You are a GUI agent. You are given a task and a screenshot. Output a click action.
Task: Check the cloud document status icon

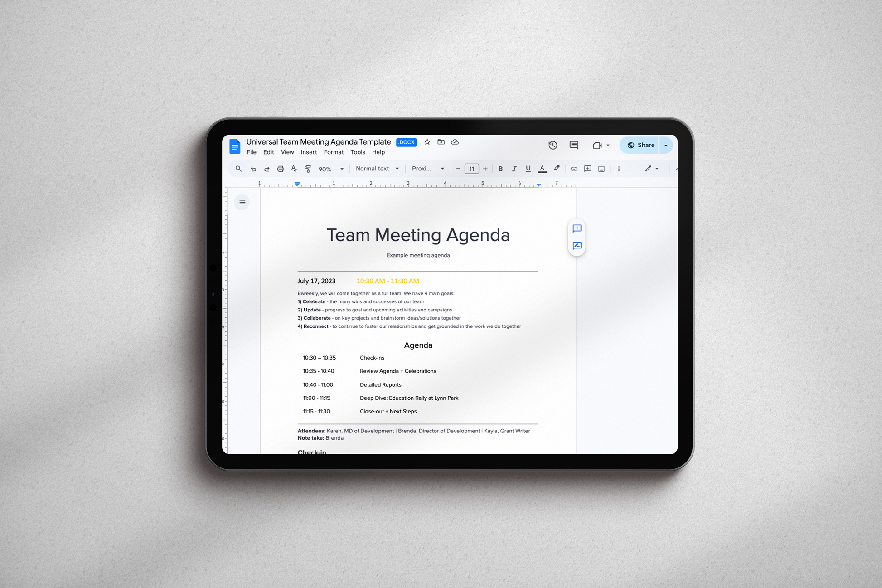tap(455, 142)
